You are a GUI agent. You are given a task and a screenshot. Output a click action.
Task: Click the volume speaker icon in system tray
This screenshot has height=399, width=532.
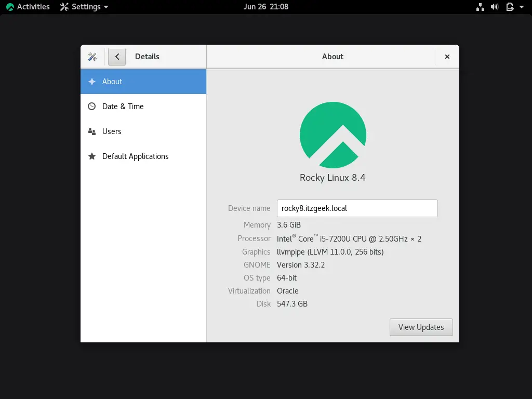tap(495, 7)
